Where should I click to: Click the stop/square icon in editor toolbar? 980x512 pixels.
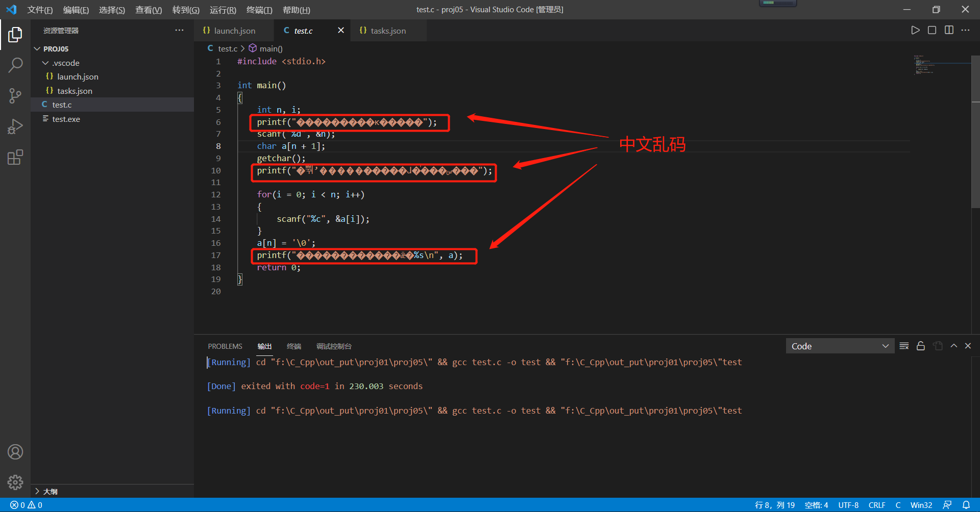tap(932, 30)
